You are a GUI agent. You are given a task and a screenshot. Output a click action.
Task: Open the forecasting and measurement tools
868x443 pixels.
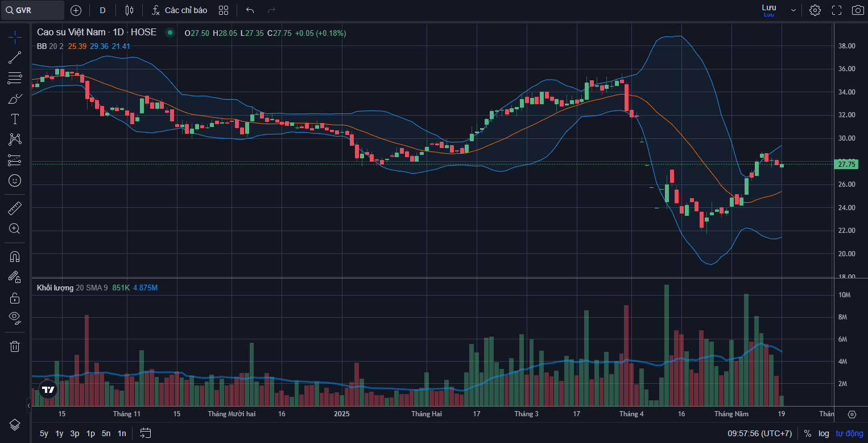point(15,160)
